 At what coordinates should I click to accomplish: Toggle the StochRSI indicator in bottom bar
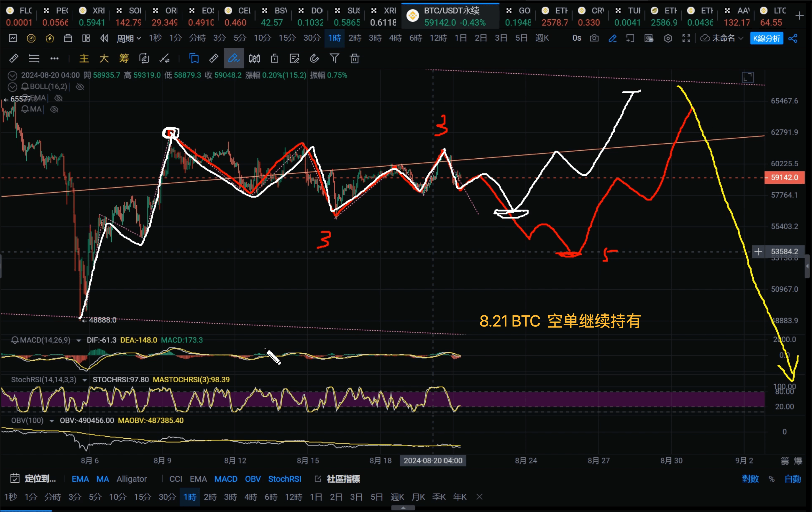point(285,479)
